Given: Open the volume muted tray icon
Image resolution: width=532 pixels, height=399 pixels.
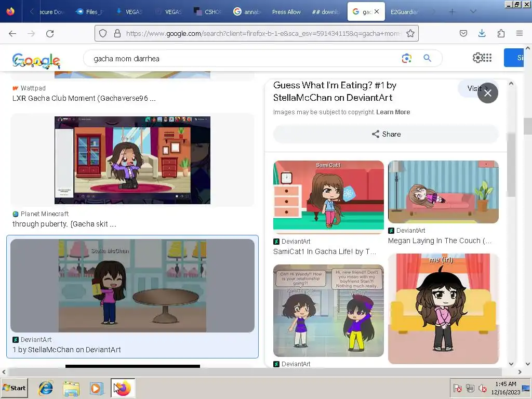Looking at the screenshot, I should (482, 388).
